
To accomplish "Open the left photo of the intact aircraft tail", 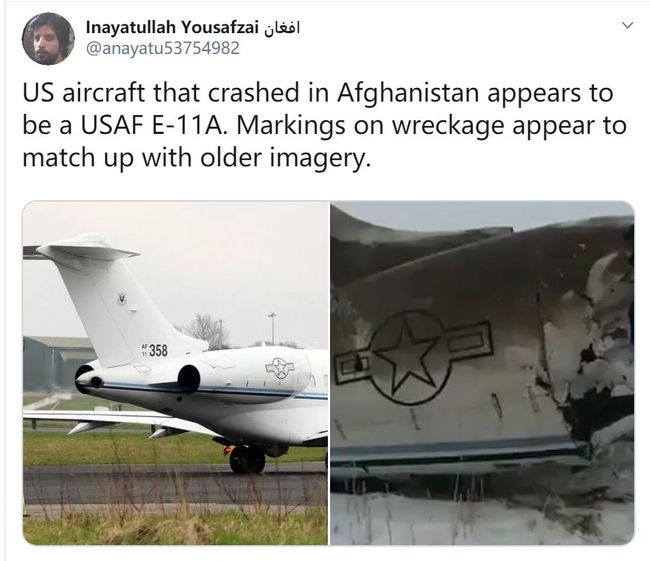I will click(175, 373).
